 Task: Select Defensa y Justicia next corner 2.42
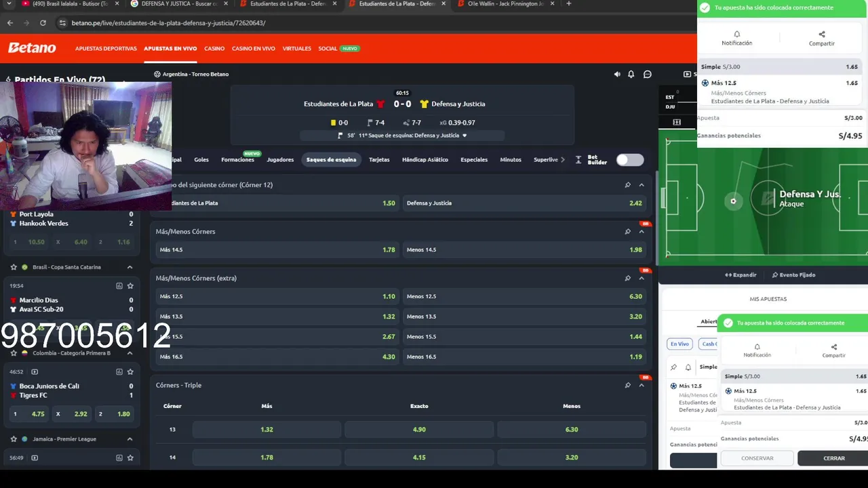[x=524, y=203]
